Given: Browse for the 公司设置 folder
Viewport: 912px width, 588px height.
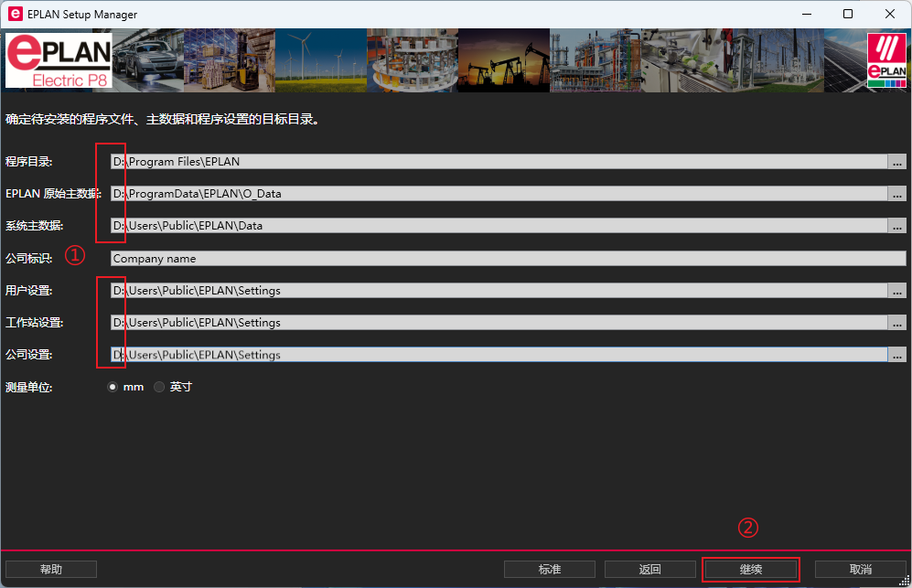Looking at the screenshot, I should pos(896,355).
